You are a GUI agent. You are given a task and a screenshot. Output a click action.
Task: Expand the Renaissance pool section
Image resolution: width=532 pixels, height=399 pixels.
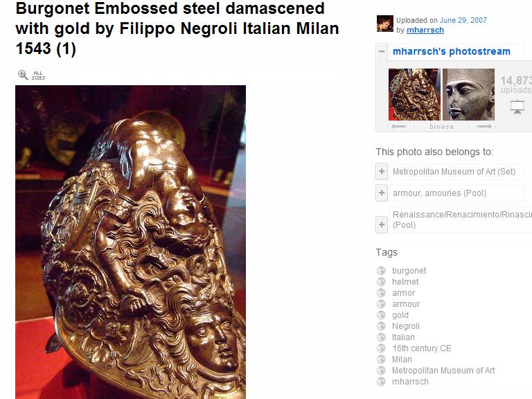[382, 224]
